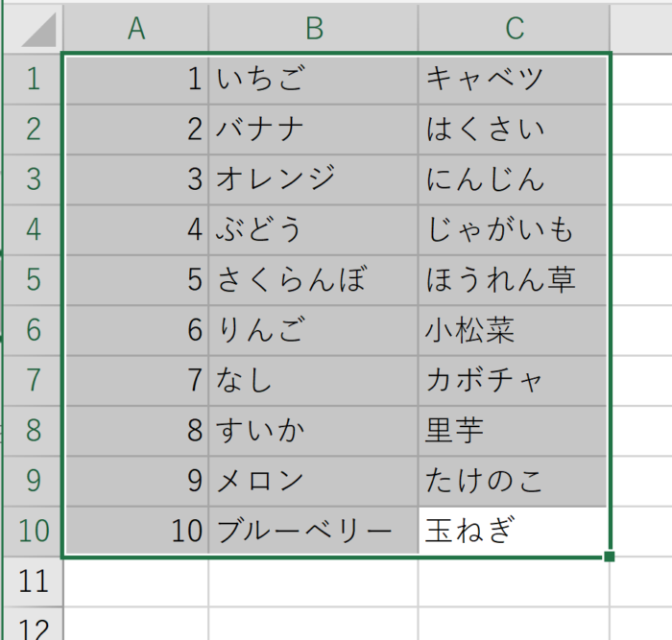
Task: Click the fill handle at selection corner
Action: pos(611,556)
